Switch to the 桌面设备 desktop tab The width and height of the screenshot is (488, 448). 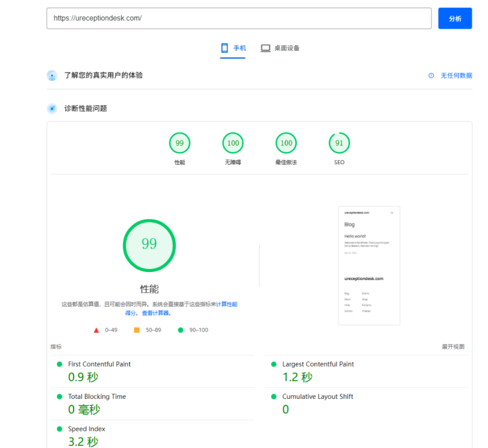(280, 48)
